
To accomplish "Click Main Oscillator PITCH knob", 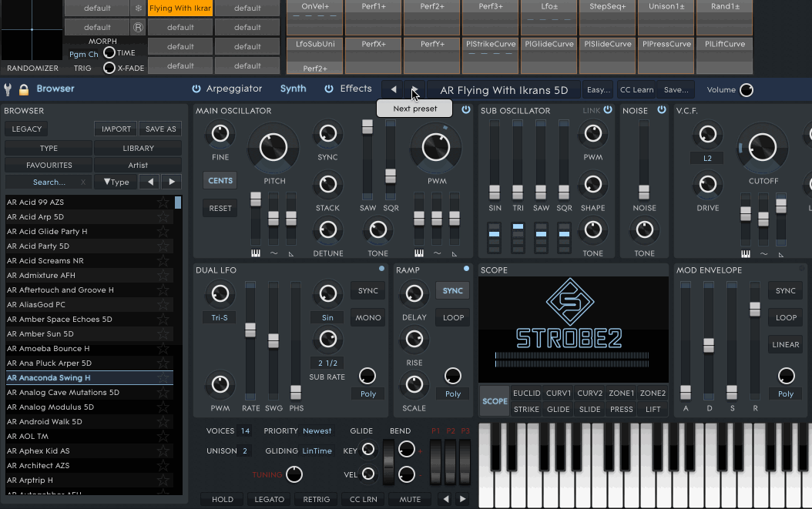I will (273, 148).
